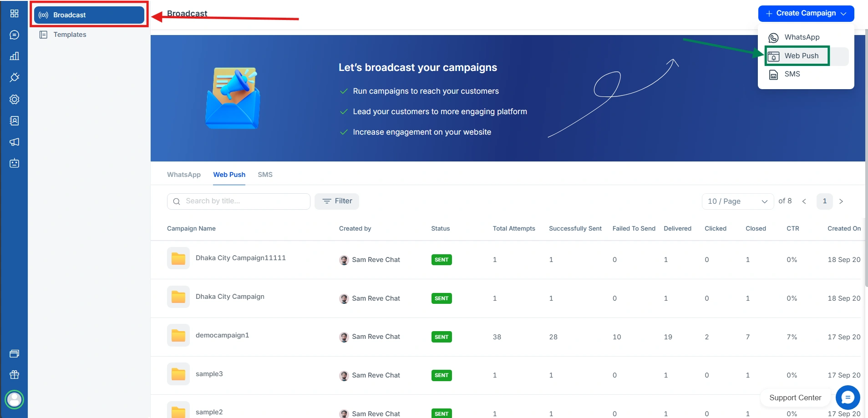Open Templates in the side panel
This screenshot has width=868, height=418.
tap(70, 35)
